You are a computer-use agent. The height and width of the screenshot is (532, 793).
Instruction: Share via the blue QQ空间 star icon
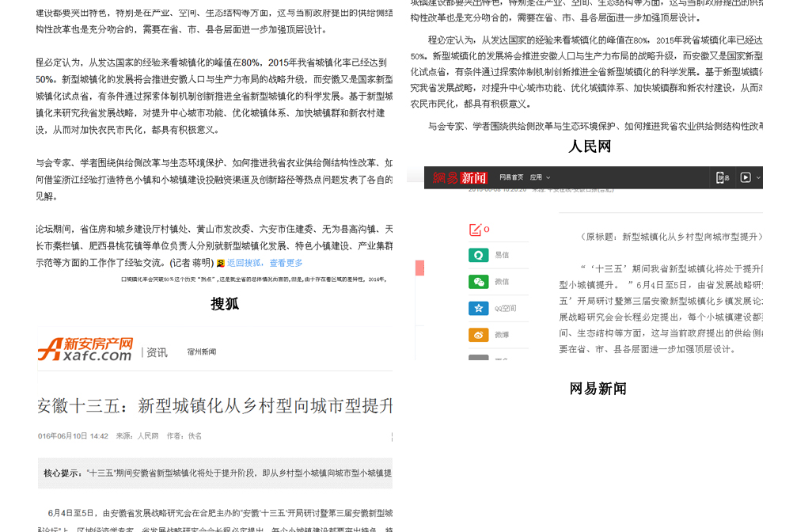coord(478,308)
